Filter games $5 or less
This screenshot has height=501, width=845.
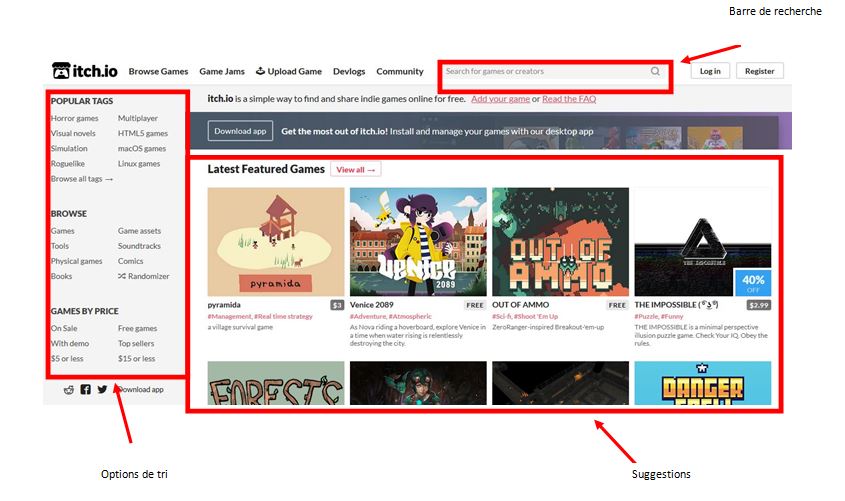pos(67,358)
